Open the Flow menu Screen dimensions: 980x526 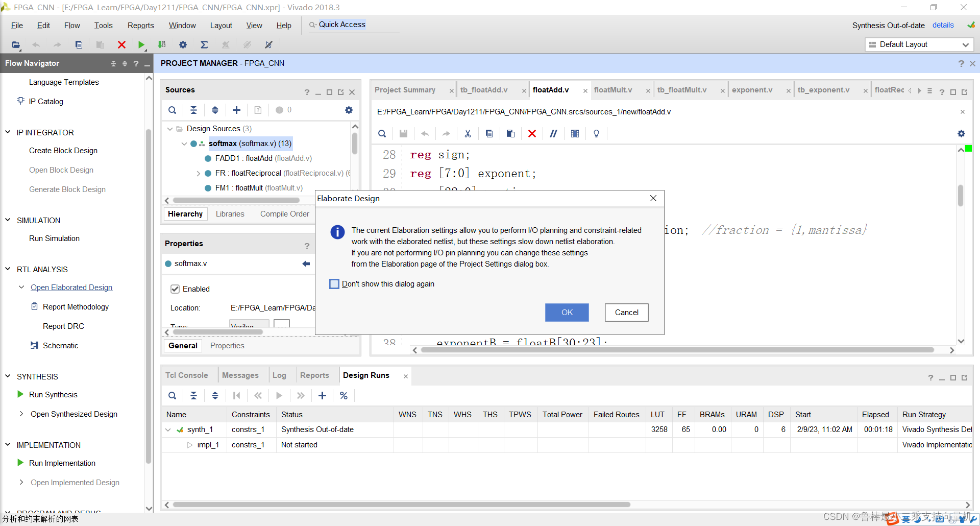[x=72, y=26]
